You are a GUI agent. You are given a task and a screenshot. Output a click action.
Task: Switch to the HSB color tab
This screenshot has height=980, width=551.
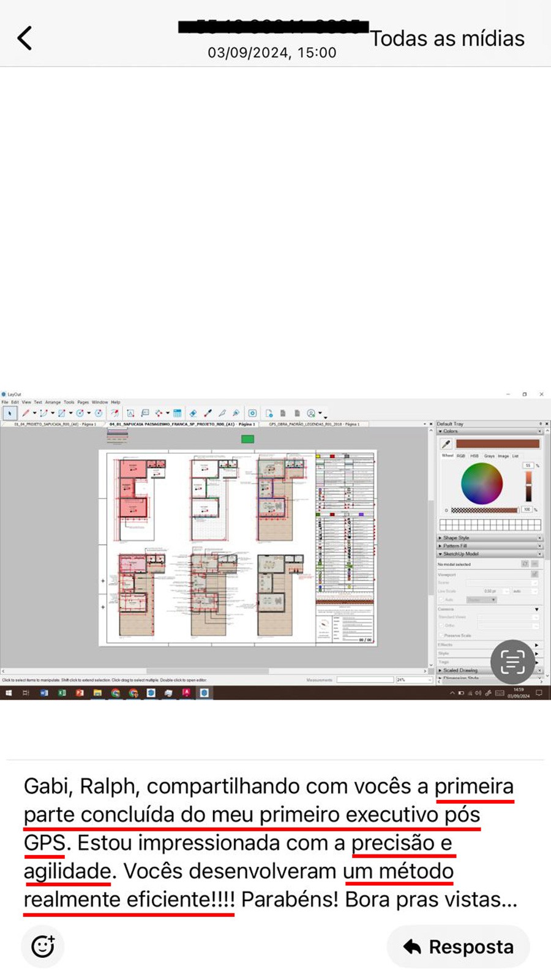(x=474, y=456)
